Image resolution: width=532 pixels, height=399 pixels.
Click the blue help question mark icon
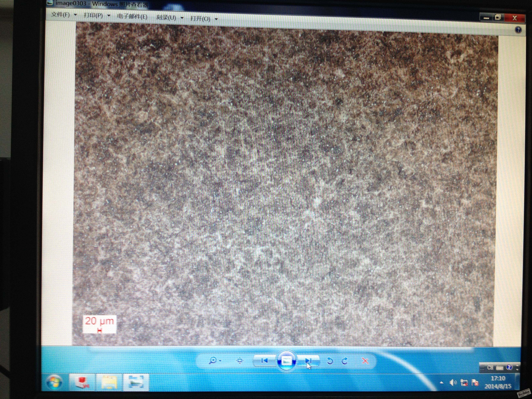(x=518, y=30)
